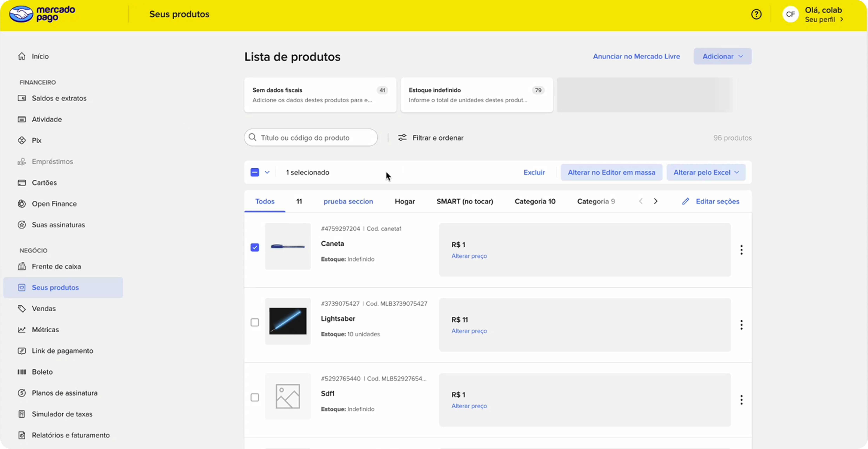This screenshot has width=868, height=449.
Task: Click the Métricas chart icon
Action: coord(22,330)
